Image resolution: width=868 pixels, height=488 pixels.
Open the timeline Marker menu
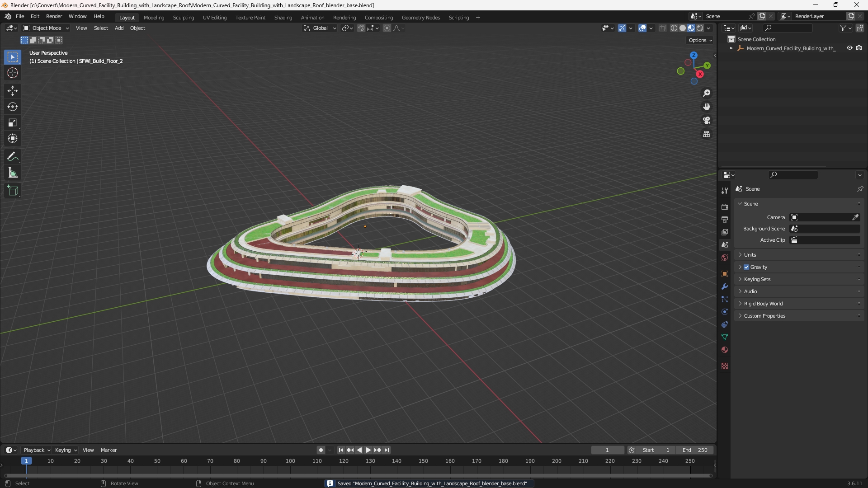coord(108,450)
